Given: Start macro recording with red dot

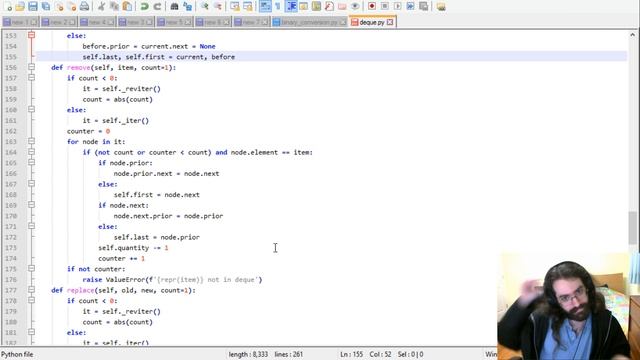Looking at the screenshot, I should (x=372, y=7).
